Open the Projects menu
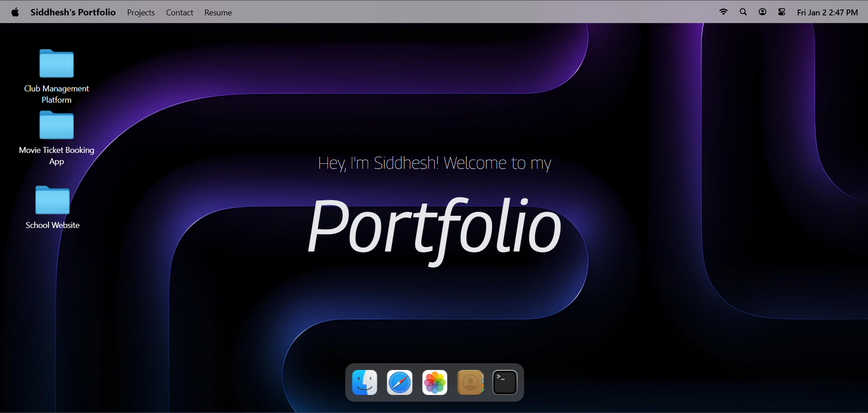The image size is (868, 413). (x=141, y=12)
